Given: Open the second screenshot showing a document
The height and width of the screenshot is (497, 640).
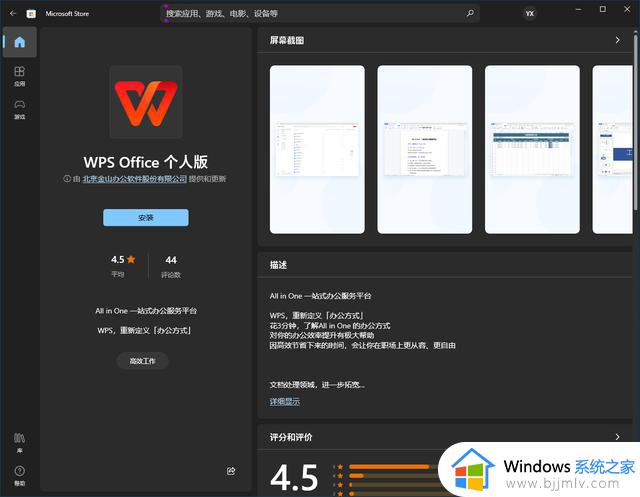Looking at the screenshot, I should [x=424, y=149].
